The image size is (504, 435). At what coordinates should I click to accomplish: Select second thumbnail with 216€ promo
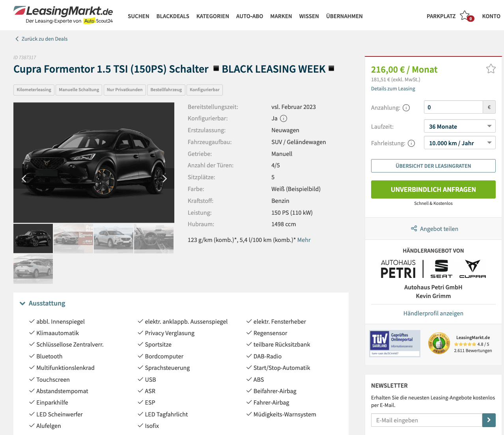73,238
